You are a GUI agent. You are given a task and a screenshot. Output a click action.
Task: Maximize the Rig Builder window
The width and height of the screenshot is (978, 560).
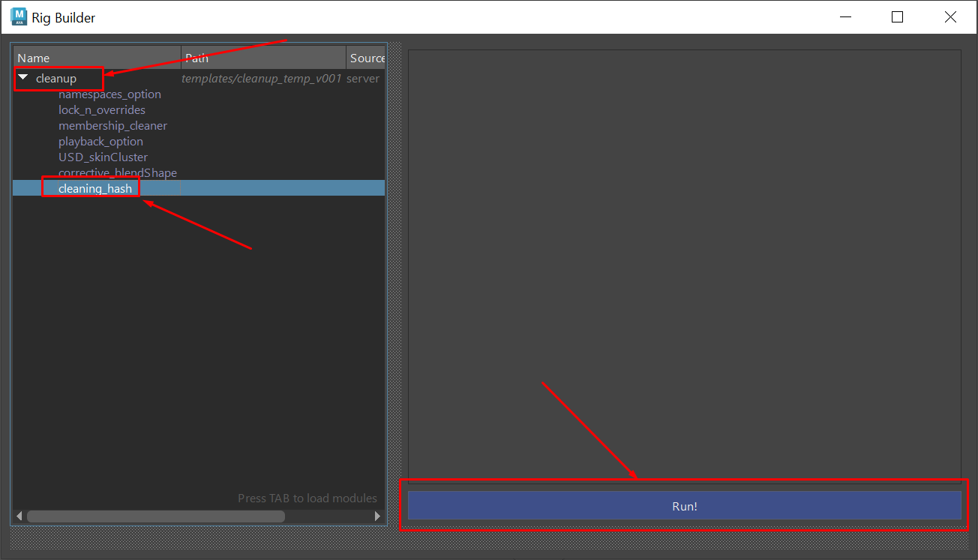[x=897, y=16]
